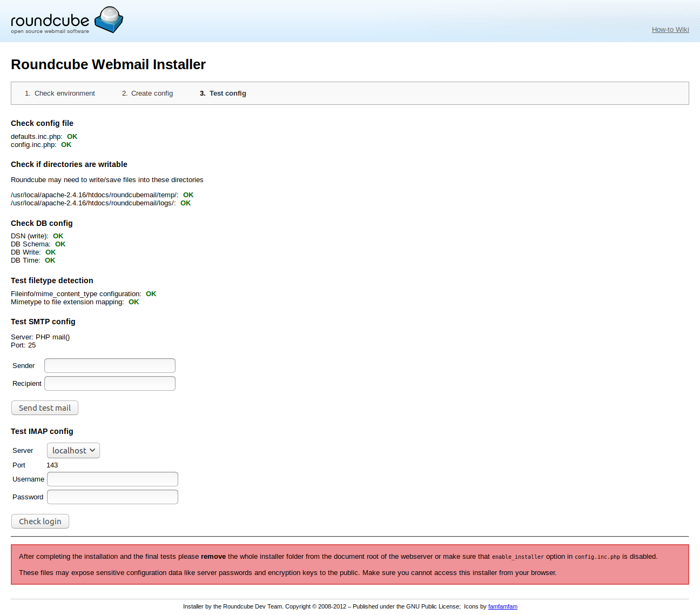Screen dimensions: 700x615
Task: Focus the IMAP Username field
Action: click(112, 479)
